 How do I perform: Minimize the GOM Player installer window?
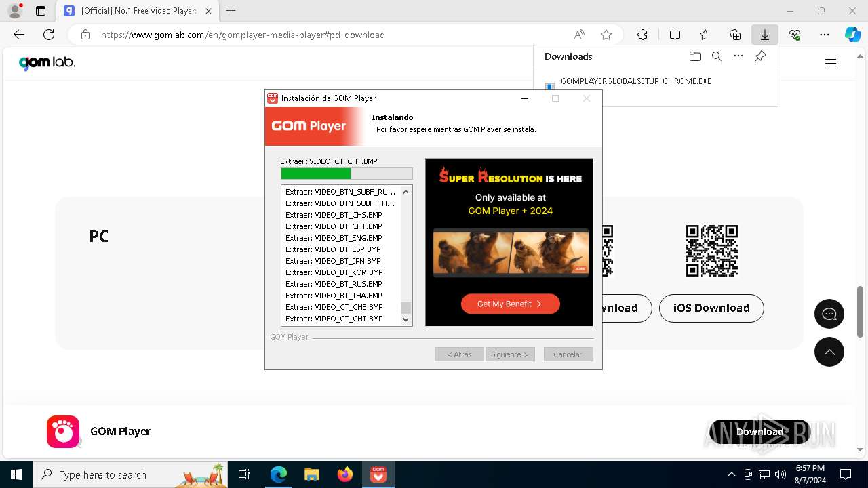(x=524, y=98)
